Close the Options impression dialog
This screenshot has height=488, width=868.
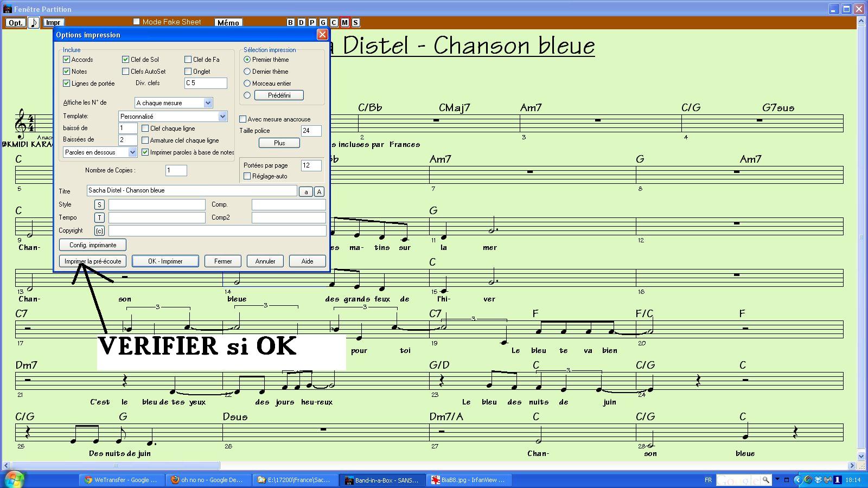click(x=322, y=34)
